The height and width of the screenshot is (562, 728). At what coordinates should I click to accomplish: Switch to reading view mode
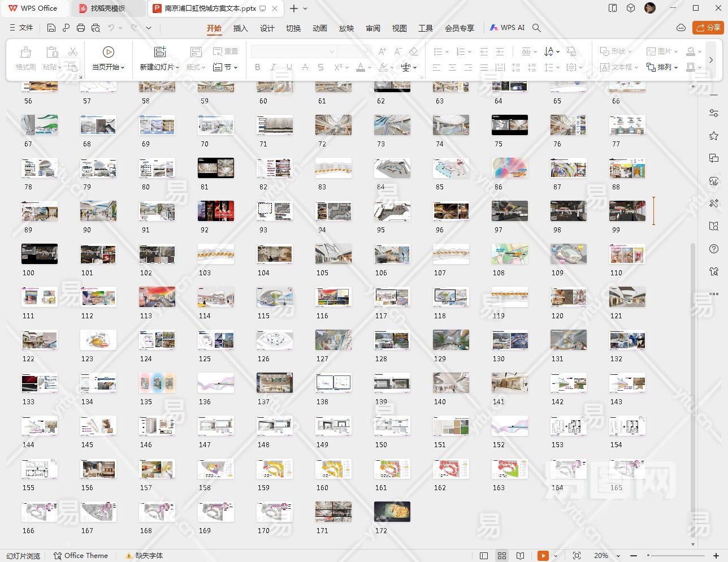point(521,556)
